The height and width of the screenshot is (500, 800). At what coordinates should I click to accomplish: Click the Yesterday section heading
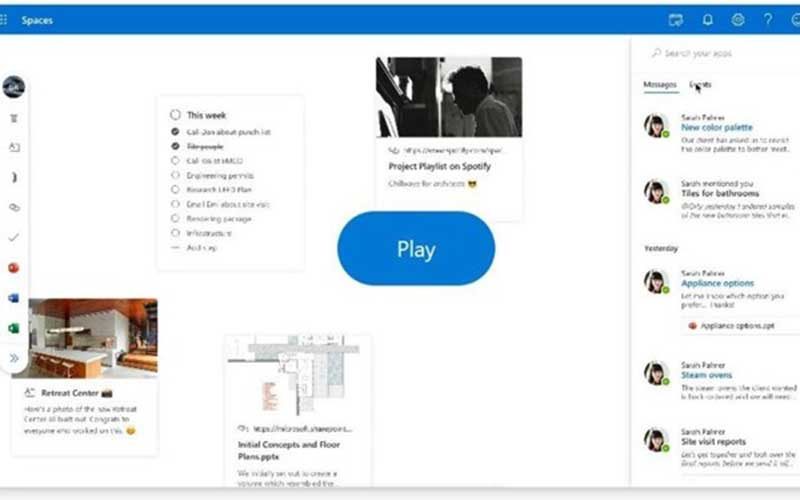click(x=661, y=248)
